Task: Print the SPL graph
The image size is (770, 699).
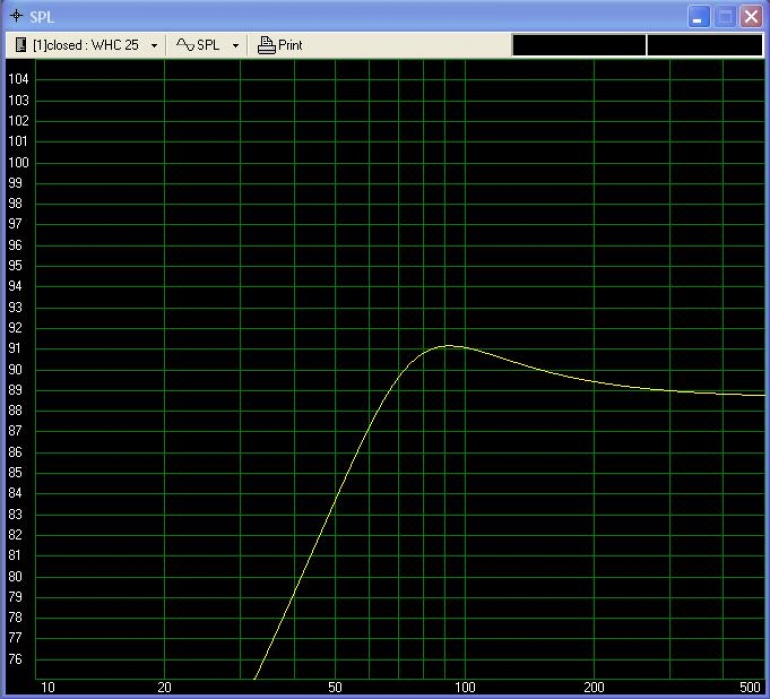Action: (280, 45)
